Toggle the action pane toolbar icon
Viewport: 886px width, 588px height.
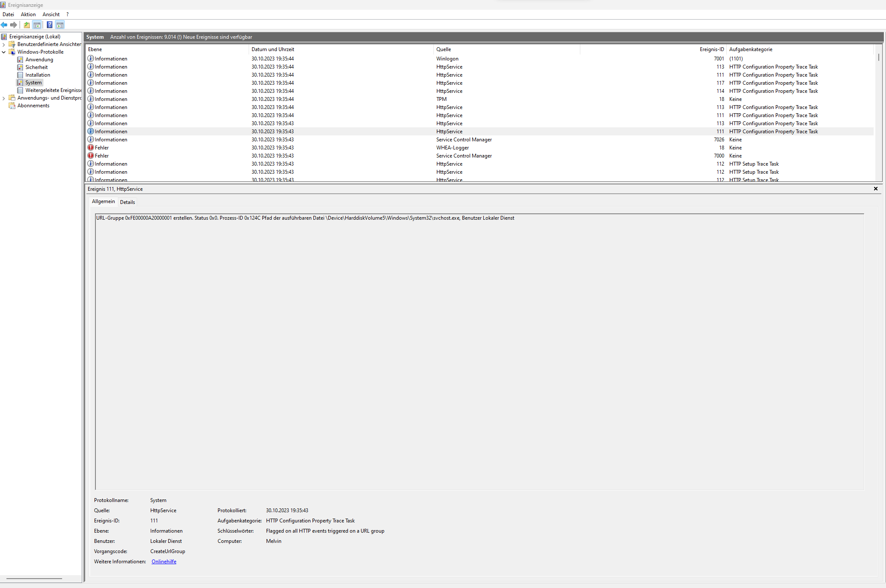coord(60,25)
